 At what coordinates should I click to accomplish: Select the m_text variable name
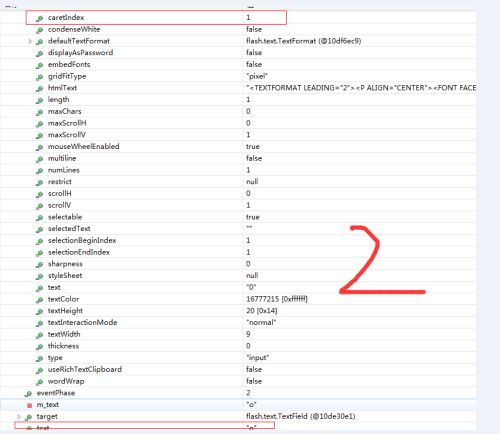click(48, 405)
